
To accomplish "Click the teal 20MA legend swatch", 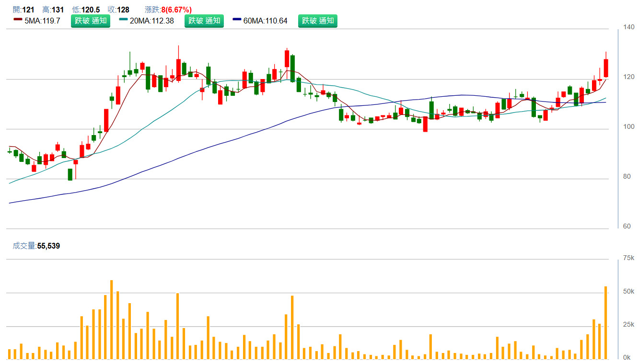I will click(123, 20).
